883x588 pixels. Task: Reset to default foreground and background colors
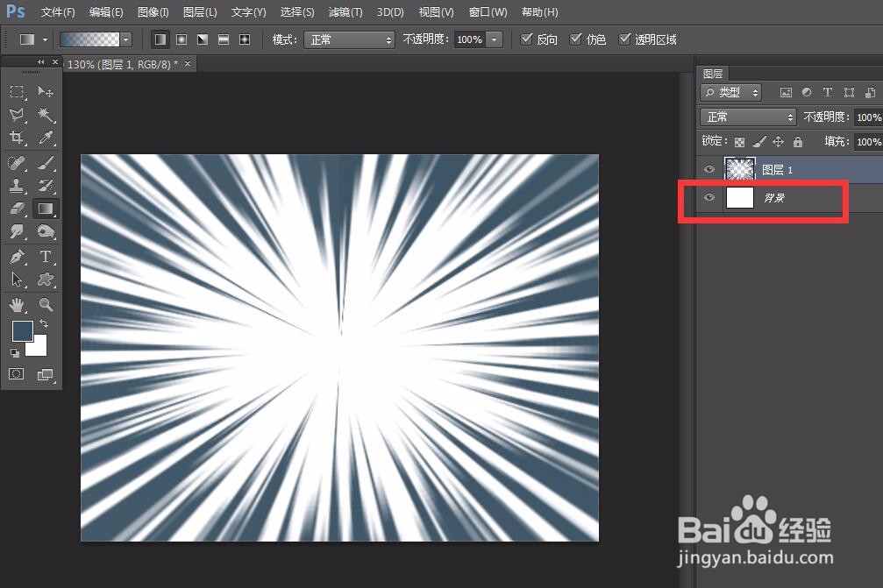pos(15,353)
